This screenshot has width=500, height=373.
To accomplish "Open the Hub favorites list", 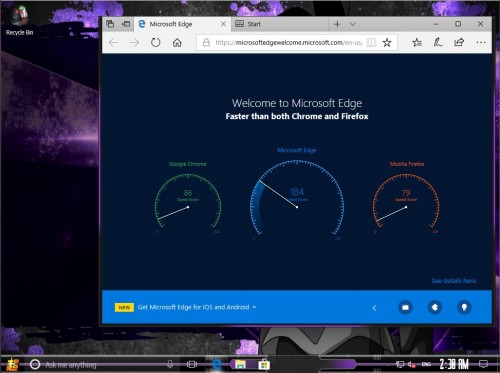I will [417, 43].
